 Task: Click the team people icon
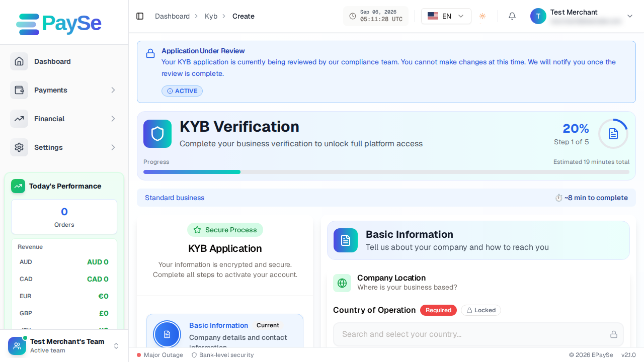[17, 346]
